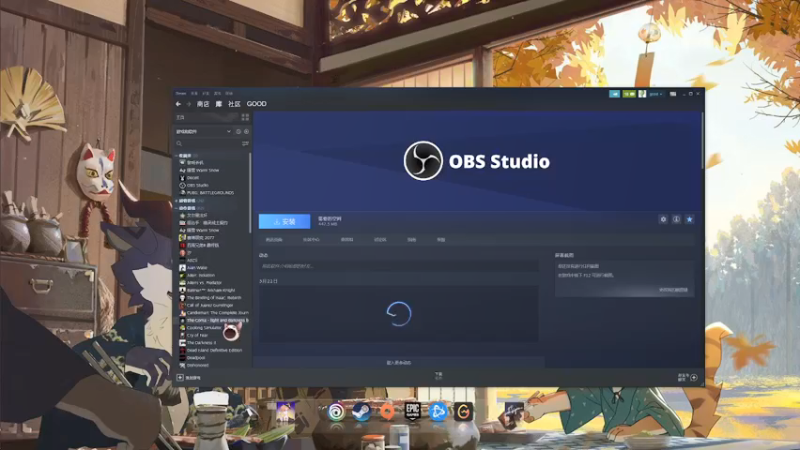Viewport: 800px width, 450px height.
Task: Open the advanced filter icon beside the search box
Action: coord(245,144)
